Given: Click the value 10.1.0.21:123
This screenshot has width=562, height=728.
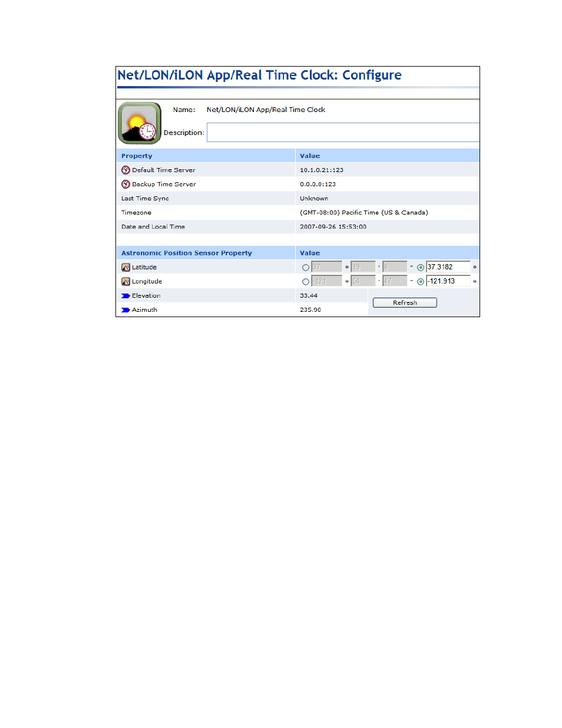Looking at the screenshot, I should point(322,170).
